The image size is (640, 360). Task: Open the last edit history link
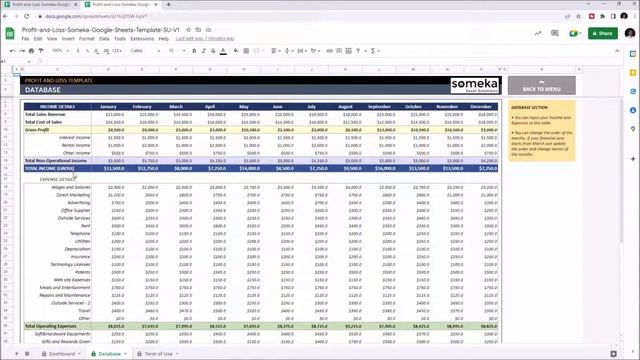[205, 39]
